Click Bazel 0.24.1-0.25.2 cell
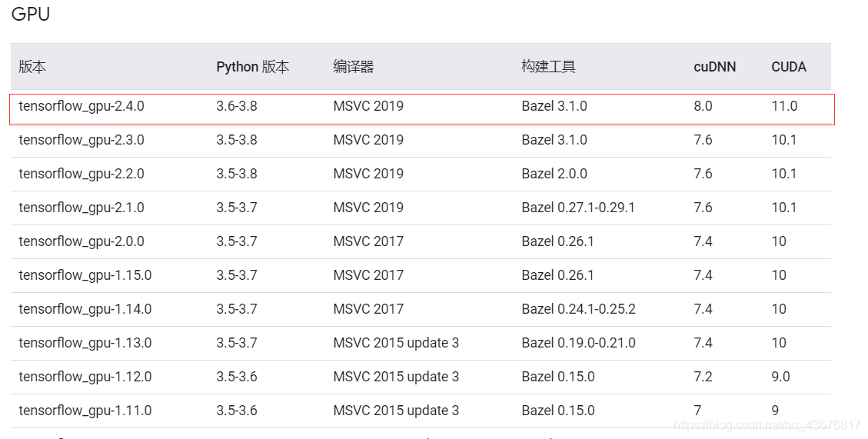Image resolution: width=868 pixels, height=439 pixels. click(578, 308)
